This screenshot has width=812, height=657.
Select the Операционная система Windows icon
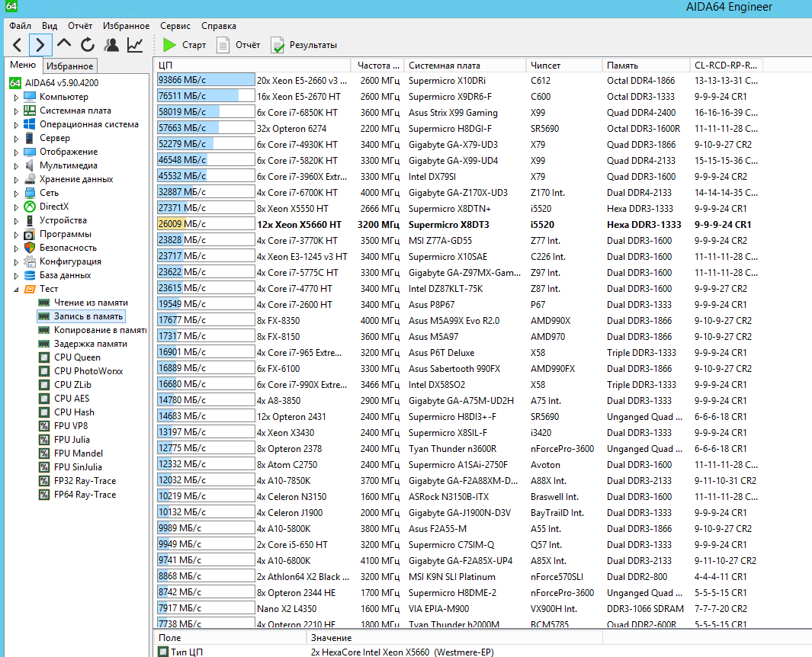click(30, 124)
